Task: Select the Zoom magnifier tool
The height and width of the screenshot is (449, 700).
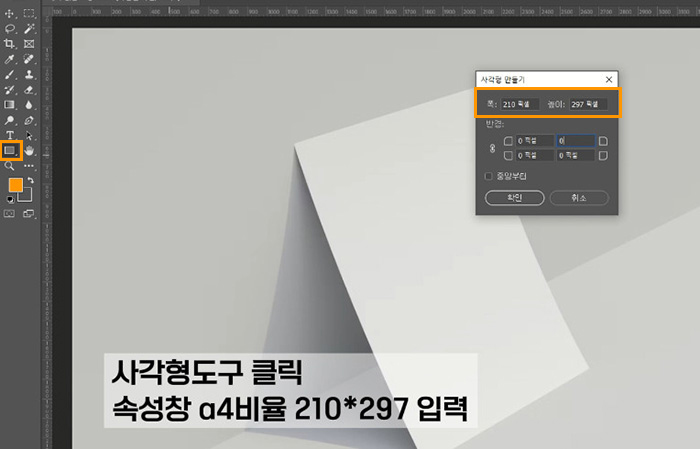Action: point(9,166)
